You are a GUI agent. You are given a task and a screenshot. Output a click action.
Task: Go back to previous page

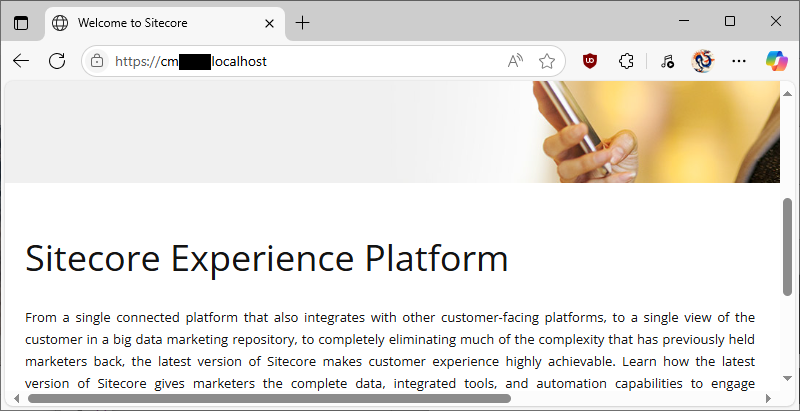[21, 61]
